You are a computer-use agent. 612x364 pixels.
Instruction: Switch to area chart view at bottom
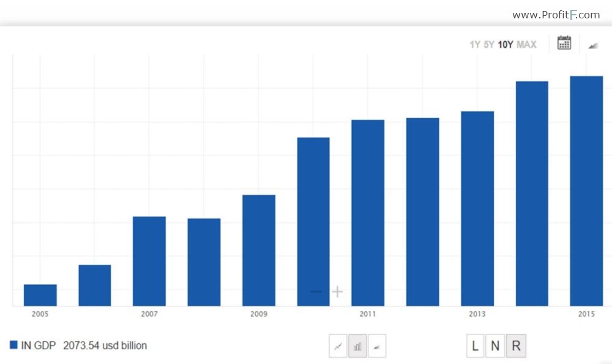tap(377, 346)
